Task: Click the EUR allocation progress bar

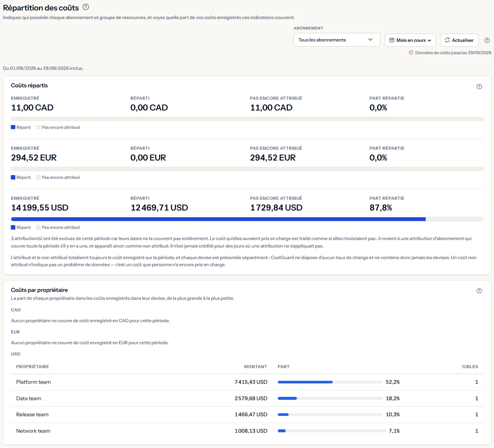Action: coord(247,169)
